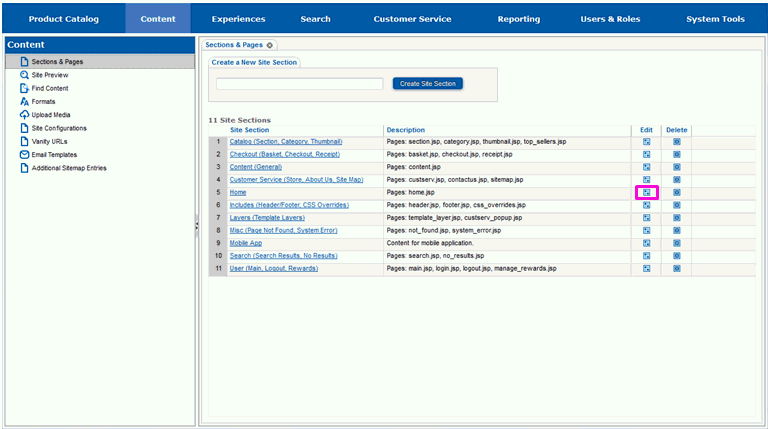Click the Create Site Section button
768x429 pixels.
[428, 84]
